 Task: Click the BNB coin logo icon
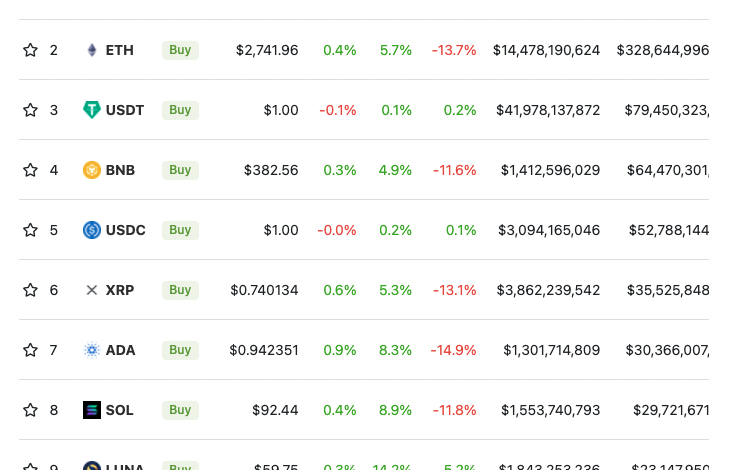pyautogui.click(x=92, y=170)
